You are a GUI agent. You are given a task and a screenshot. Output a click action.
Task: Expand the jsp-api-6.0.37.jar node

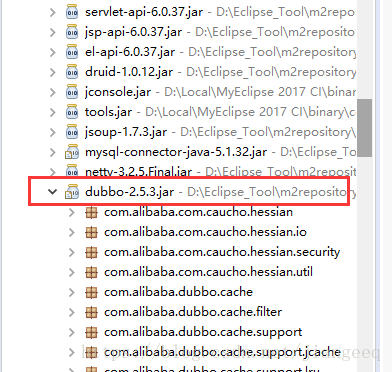pos(53,32)
